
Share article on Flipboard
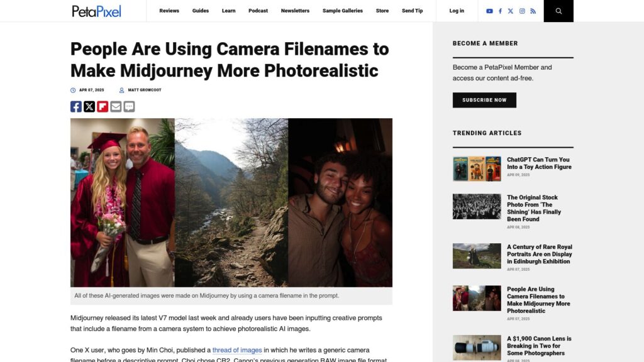pyautogui.click(x=103, y=107)
